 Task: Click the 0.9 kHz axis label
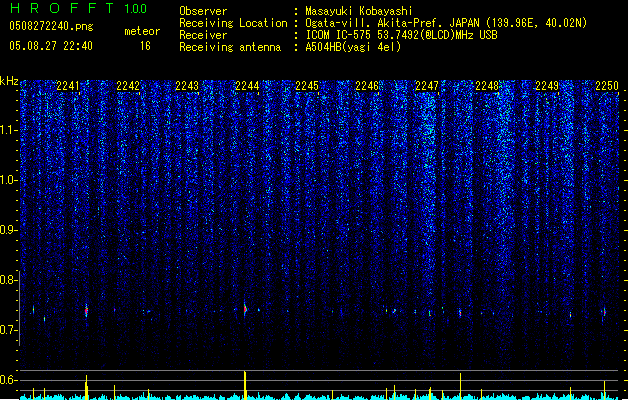click(8, 230)
